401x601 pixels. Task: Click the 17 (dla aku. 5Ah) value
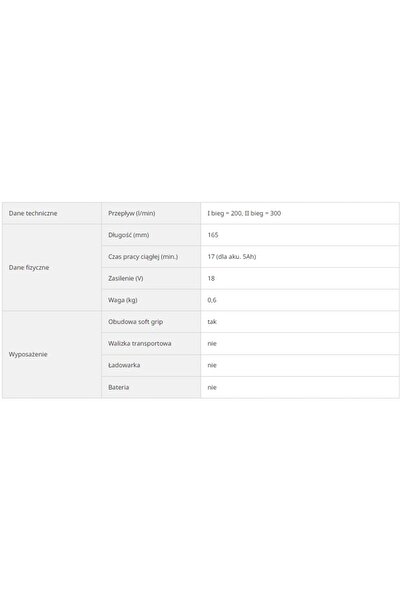(232, 257)
